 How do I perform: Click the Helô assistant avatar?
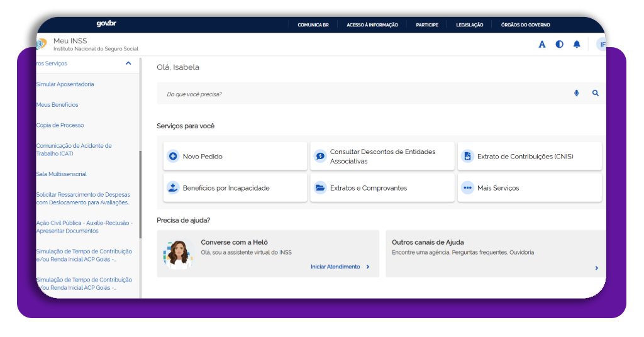[x=179, y=253]
